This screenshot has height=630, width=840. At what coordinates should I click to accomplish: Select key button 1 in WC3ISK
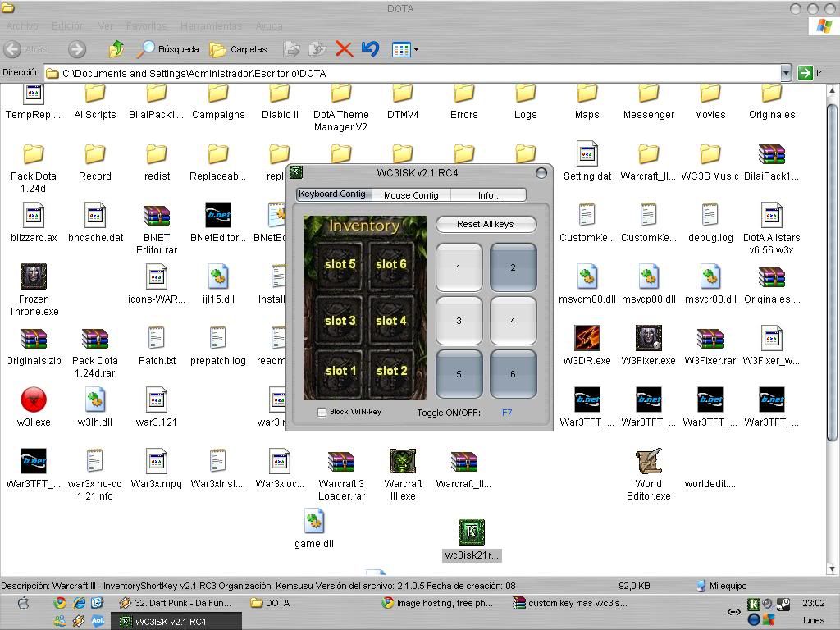pos(459,267)
